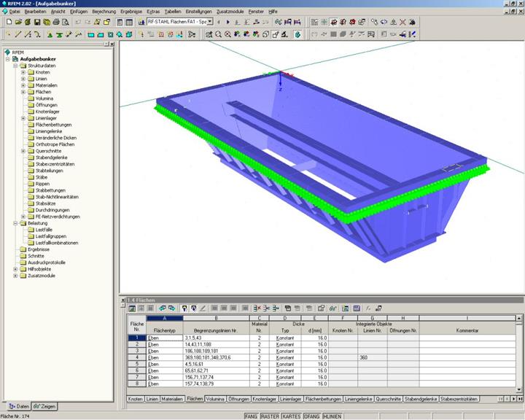Expand the Materialien tree node
The height and width of the screenshot is (420, 525).
click(23, 85)
